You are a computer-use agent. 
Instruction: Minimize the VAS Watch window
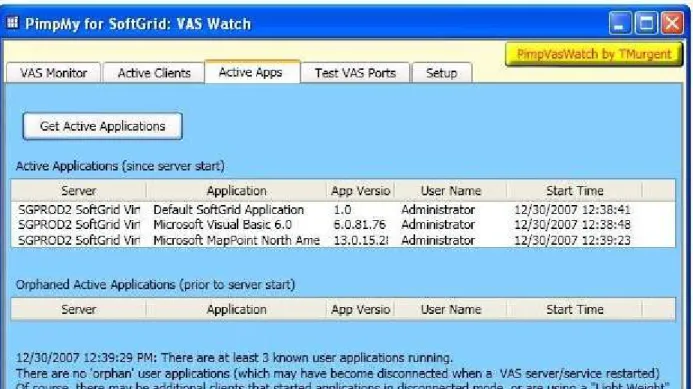pos(620,23)
